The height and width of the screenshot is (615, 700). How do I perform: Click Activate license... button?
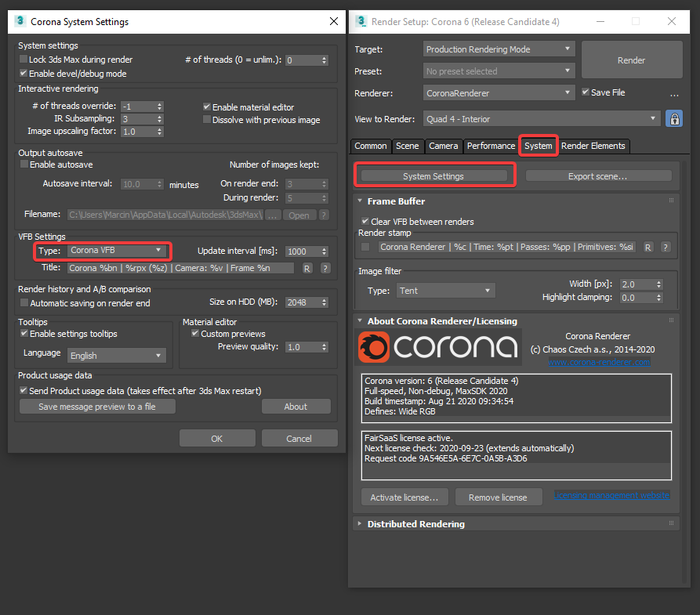click(404, 497)
